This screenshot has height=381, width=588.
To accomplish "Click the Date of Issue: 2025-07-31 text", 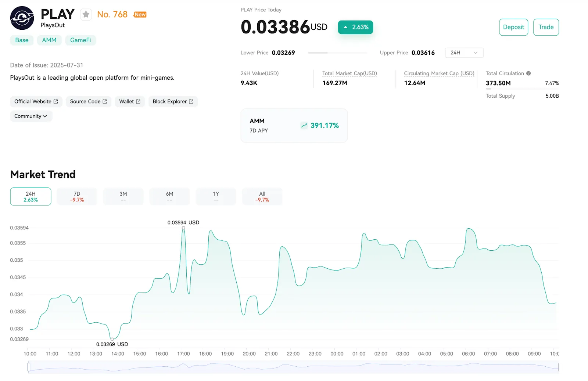I will [x=47, y=65].
